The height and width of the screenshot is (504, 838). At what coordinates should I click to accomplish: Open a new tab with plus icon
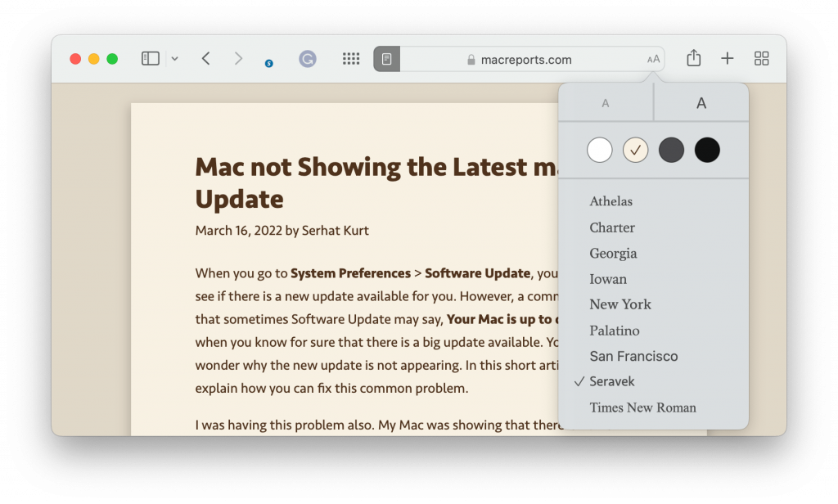727,59
